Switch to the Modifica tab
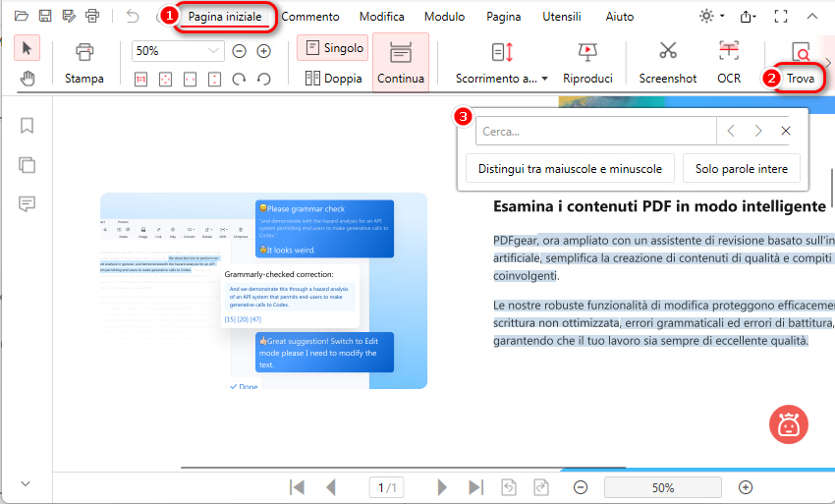This screenshot has width=835, height=504. [382, 17]
